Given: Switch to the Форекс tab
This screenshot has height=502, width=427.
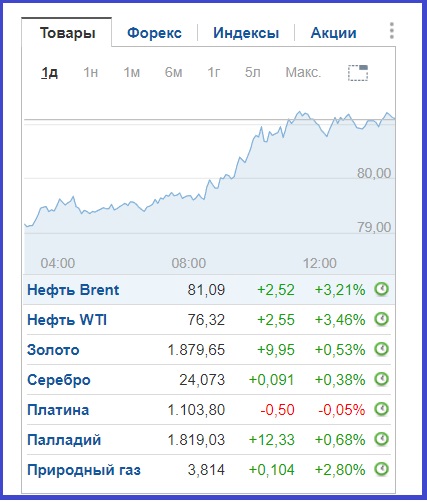Looking at the screenshot, I should (154, 33).
